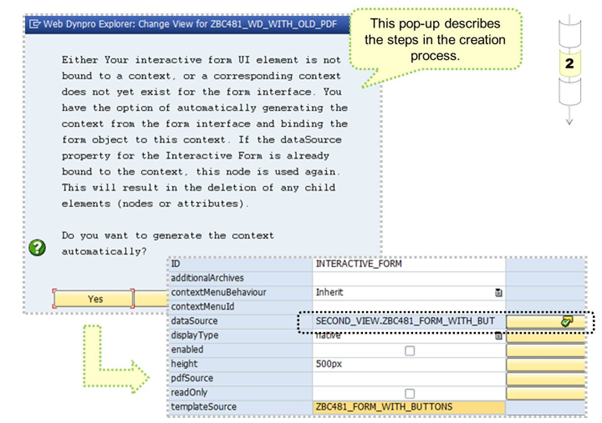
Task: Click the dataSource value field
Action: pyautogui.click(x=400, y=321)
